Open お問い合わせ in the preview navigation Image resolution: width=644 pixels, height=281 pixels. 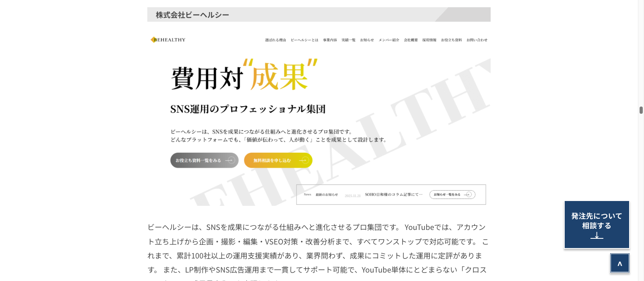click(477, 40)
